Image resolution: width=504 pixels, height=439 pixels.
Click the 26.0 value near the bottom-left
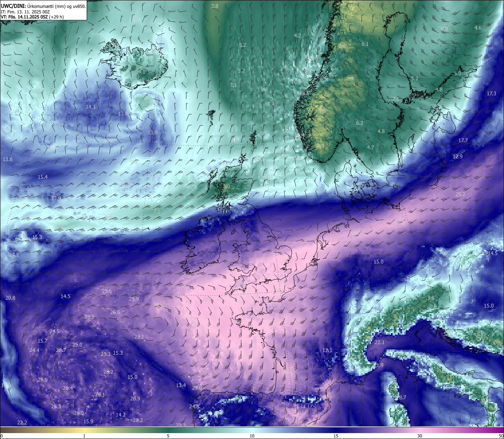[79, 413]
